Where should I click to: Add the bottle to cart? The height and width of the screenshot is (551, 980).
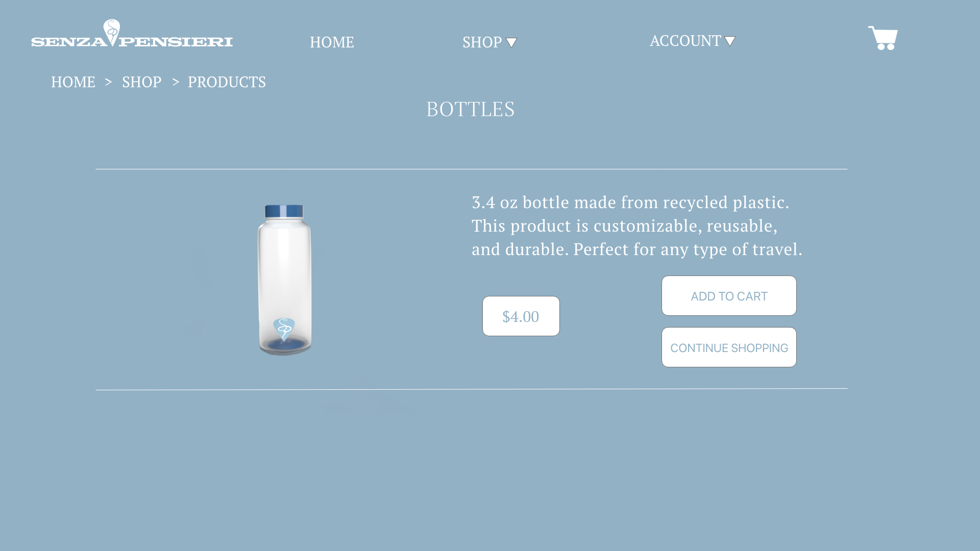pos(729,296)
